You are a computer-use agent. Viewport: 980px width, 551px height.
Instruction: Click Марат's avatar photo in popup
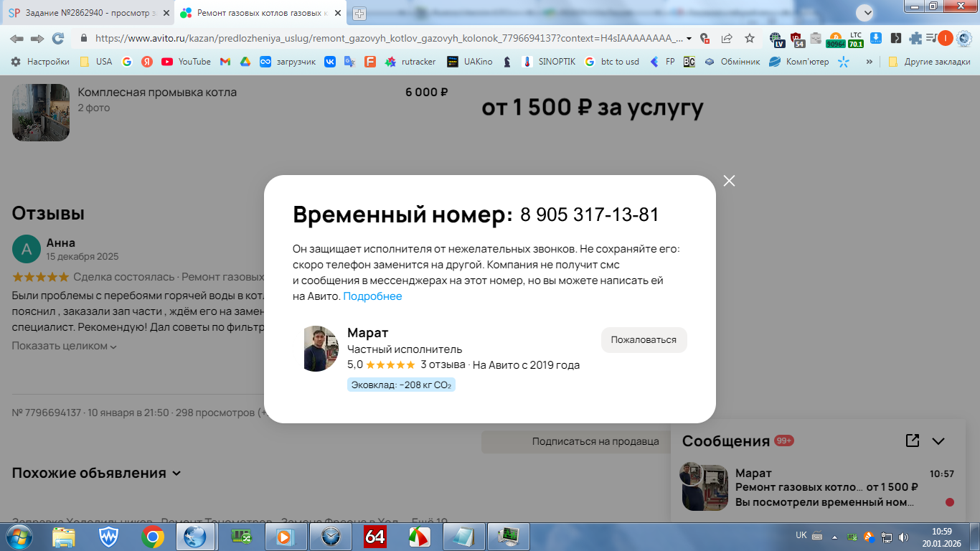321,349
